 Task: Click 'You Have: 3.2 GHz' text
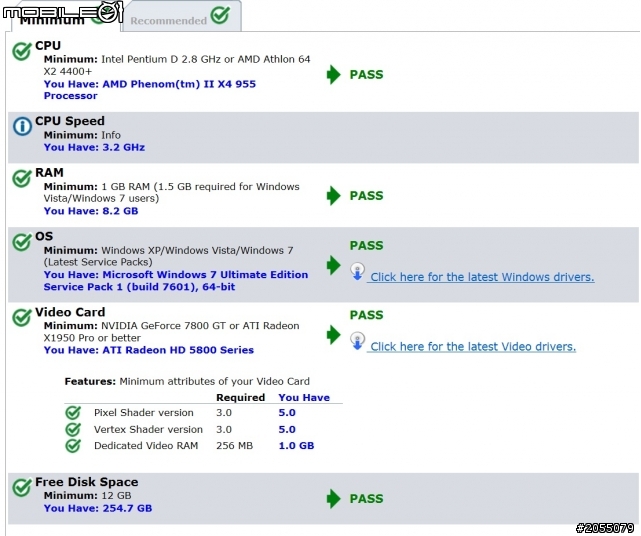coord(94,148)
